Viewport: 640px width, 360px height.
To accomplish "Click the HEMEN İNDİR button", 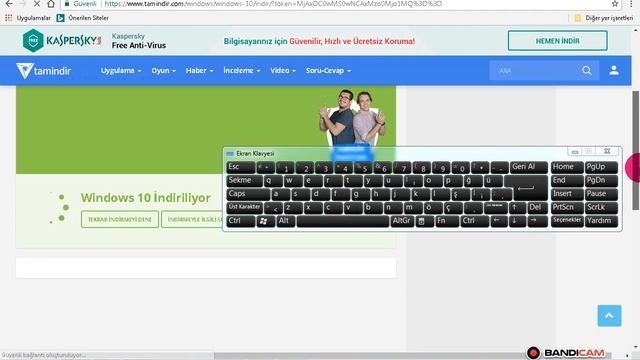I will point(558,41).
